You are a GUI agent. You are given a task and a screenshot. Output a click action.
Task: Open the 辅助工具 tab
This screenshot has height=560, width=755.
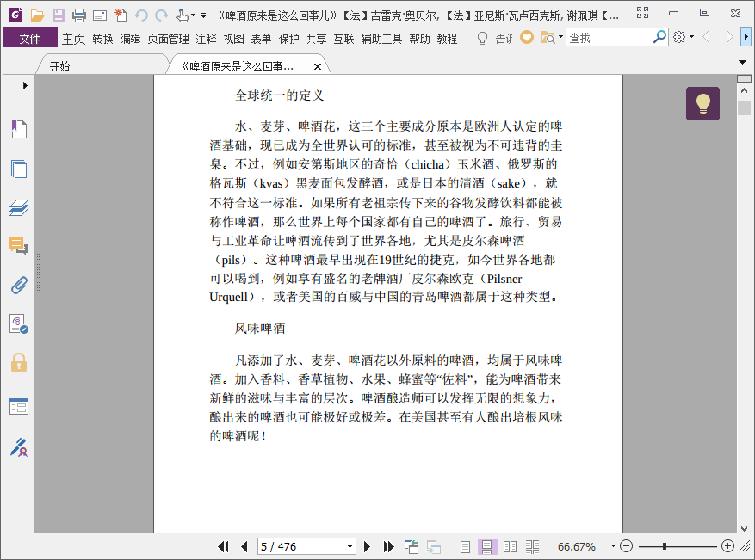point(381,39)
